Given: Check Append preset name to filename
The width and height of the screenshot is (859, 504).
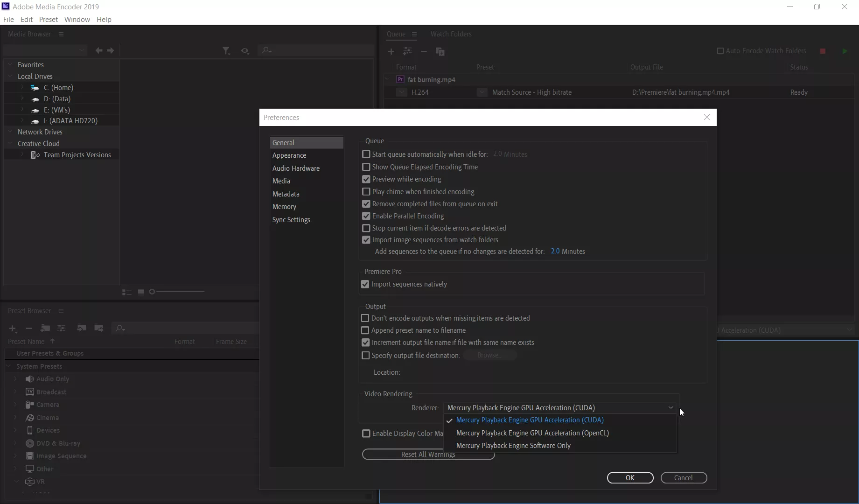Looking at the screenshot, I should tap(365, 330).
